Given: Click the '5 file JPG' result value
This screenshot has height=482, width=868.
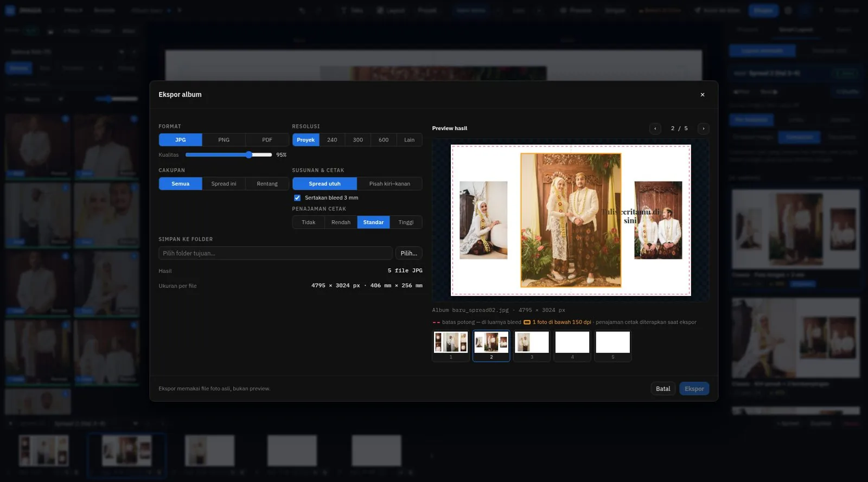Looking at the screenshot, I should pos(405,271).
